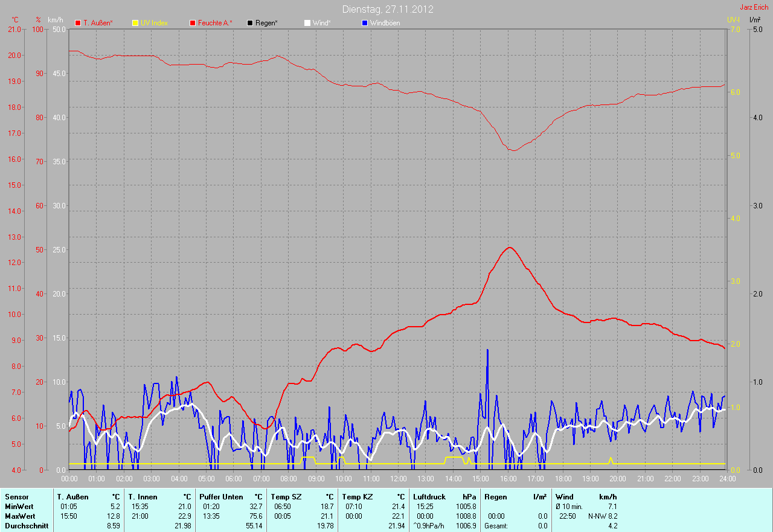The height and width of the screenshot is (532, 773).
Task: Click the T. Innen average '21.98'
Action: coord(182,525)
